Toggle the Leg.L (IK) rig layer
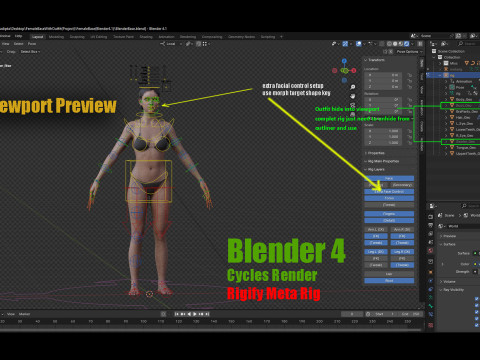The image size is (480, 360). (x=376, y=252)
